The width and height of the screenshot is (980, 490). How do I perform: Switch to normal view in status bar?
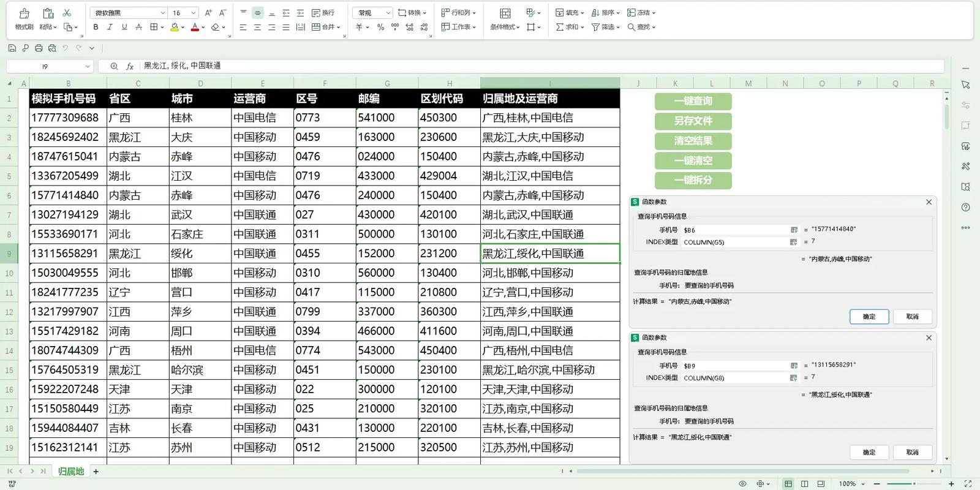click(x=788, y=484)
